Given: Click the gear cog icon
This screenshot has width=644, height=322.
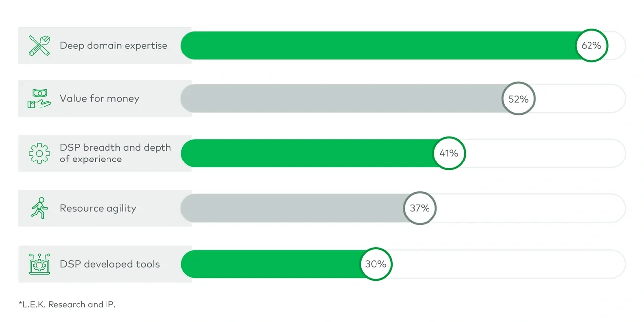Looking at the screenshot, I should [39, 154].
